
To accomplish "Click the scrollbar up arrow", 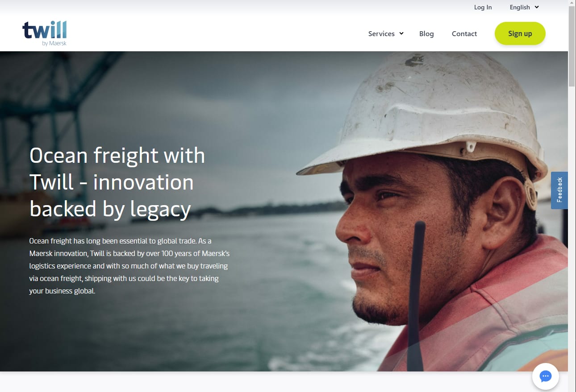I will [x=572, y=3].
